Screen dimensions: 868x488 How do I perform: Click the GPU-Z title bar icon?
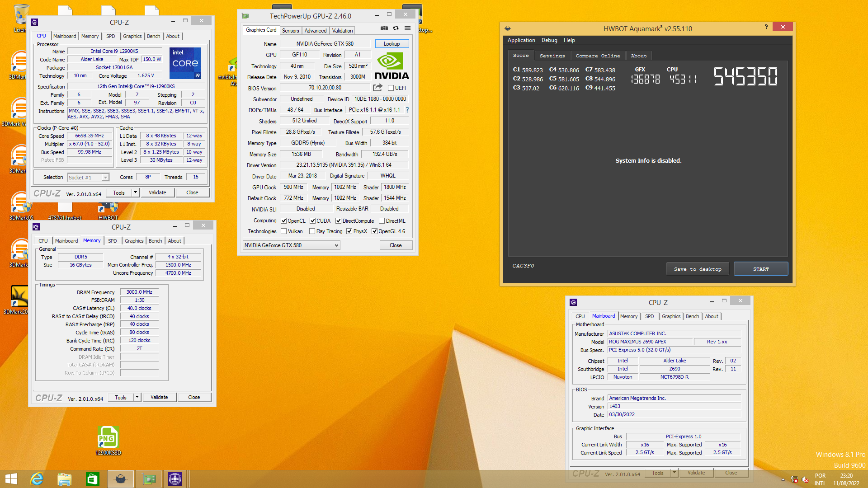(x=245, y=16)
